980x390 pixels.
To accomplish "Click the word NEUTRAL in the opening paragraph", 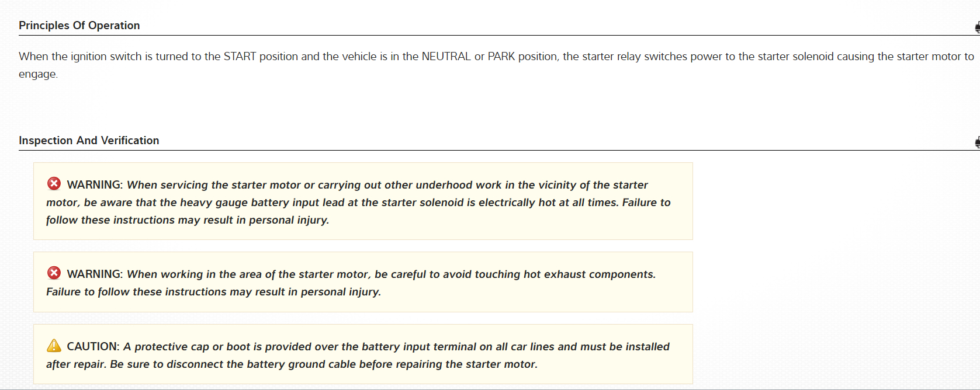I will pos(446,57).
